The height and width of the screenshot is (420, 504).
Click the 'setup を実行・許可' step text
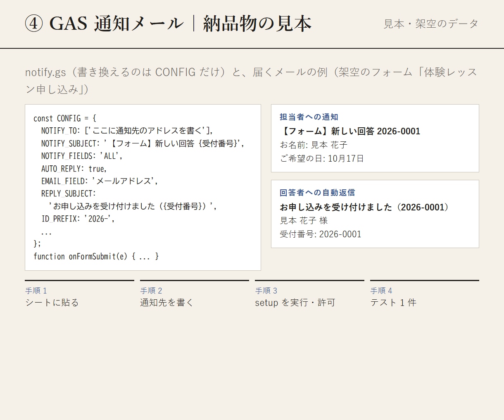pyautogui.click(x=295, y=303)
